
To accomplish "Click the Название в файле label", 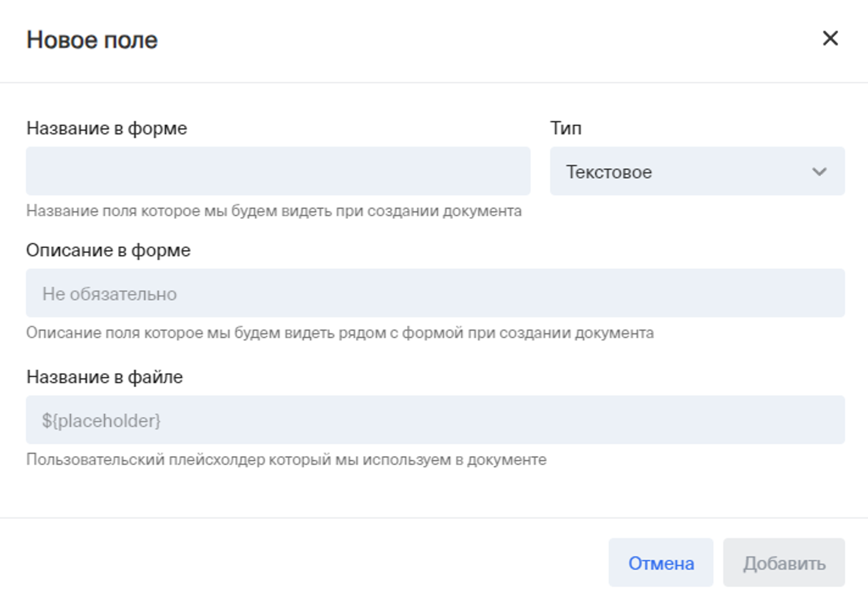I will pos(105,377).
